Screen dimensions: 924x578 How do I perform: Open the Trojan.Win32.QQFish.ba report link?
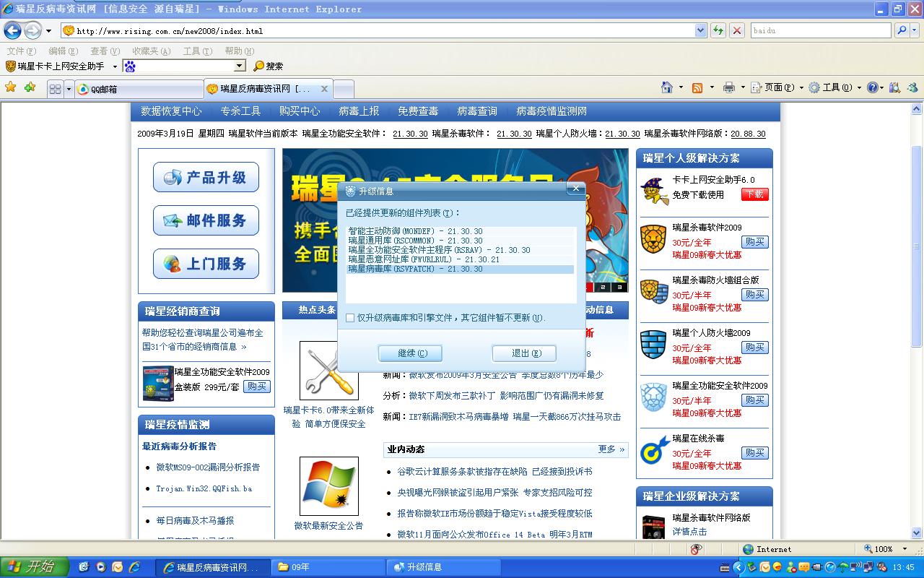[x=204, y=488]
